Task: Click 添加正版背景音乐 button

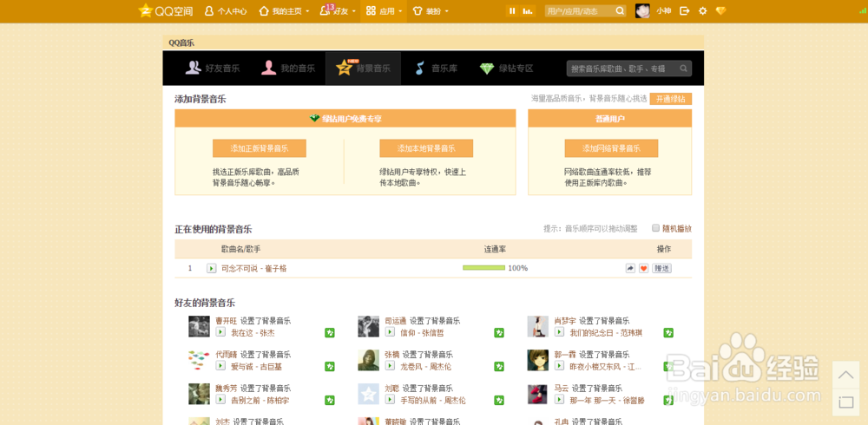Action: [x=259, y=148]
